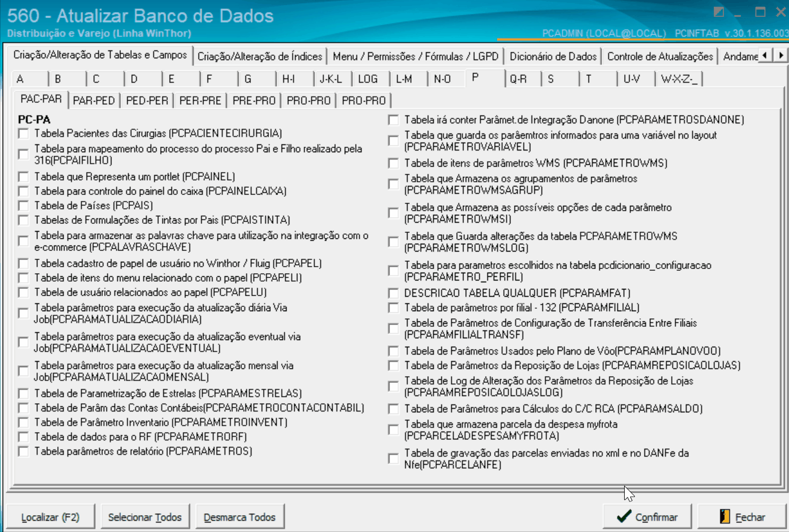Click Desmarca Todos button
Image resolution: width=789 pixels, height=532 pixels.
point(240,517)
